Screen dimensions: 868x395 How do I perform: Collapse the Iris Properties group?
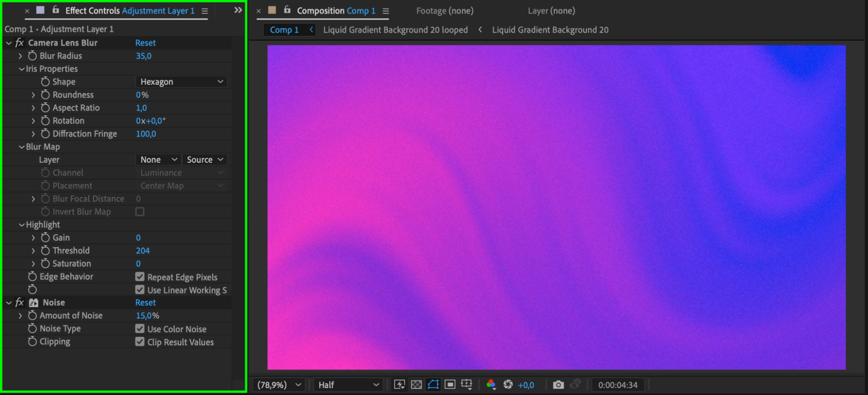pos(21,69)
